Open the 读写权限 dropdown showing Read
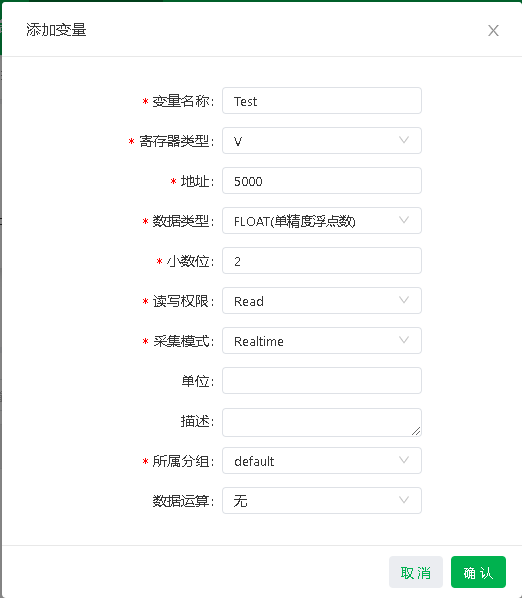The height and width of the screenshot is (598, 522). click(322, 301)
